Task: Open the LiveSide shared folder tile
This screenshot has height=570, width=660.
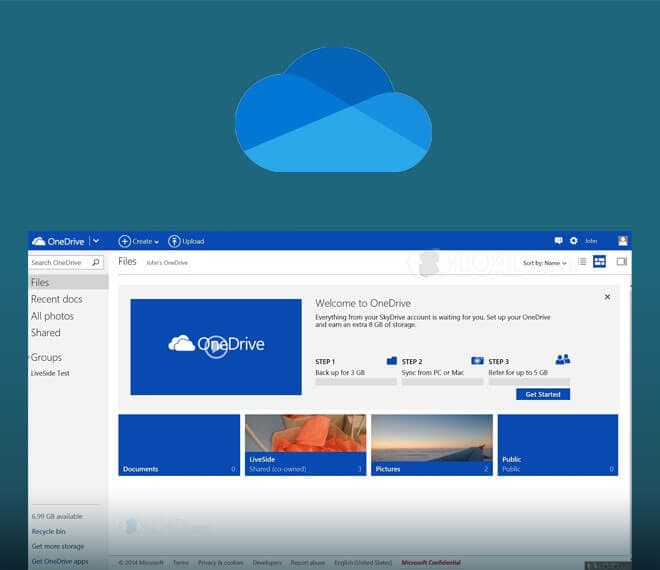Action: [306, 445]
